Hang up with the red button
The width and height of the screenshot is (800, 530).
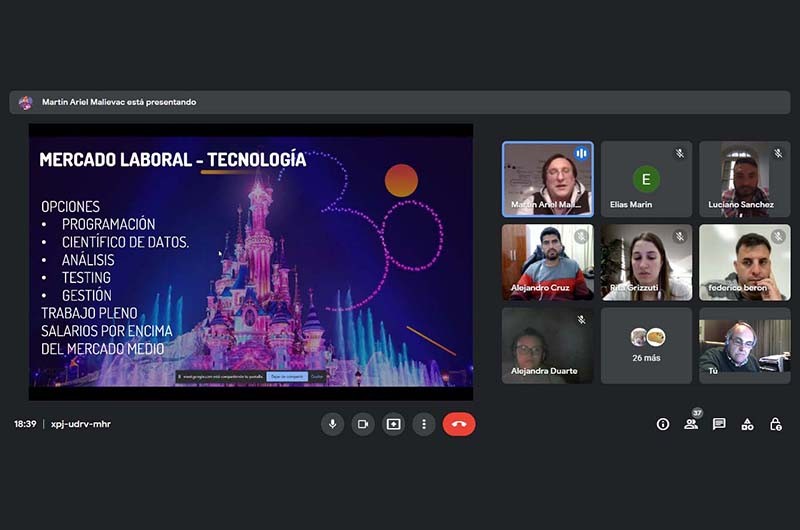click(459, 424)
